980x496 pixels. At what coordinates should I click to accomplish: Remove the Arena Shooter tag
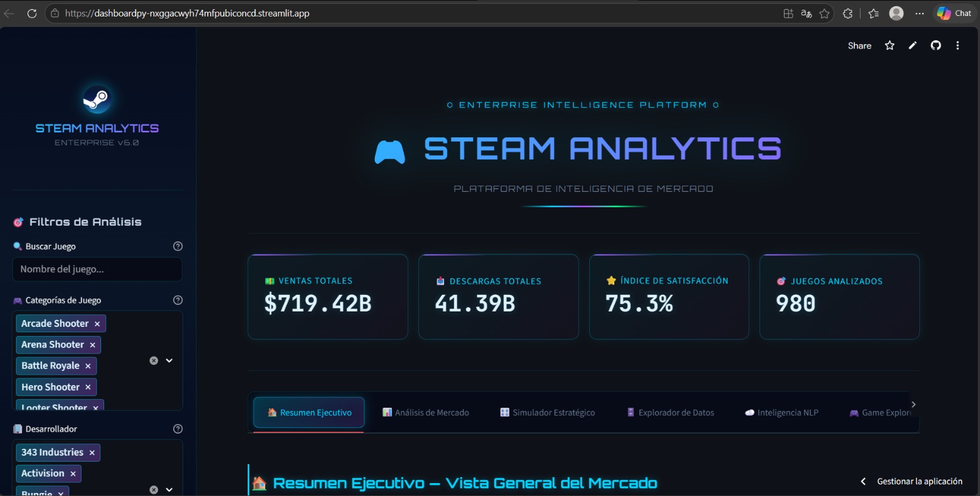[92, 345]
